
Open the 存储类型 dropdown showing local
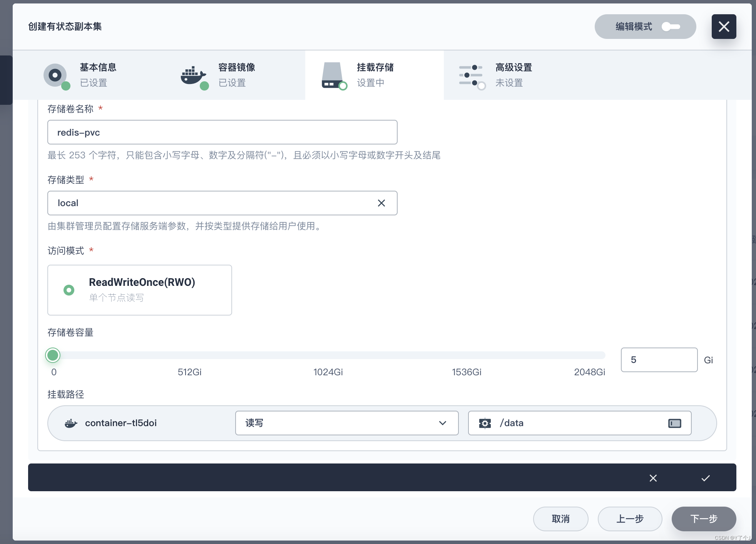[x=222, y=203]
